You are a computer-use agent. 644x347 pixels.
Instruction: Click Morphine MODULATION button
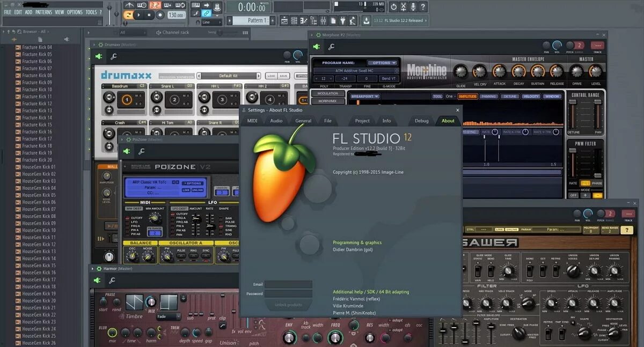point(328,93)
